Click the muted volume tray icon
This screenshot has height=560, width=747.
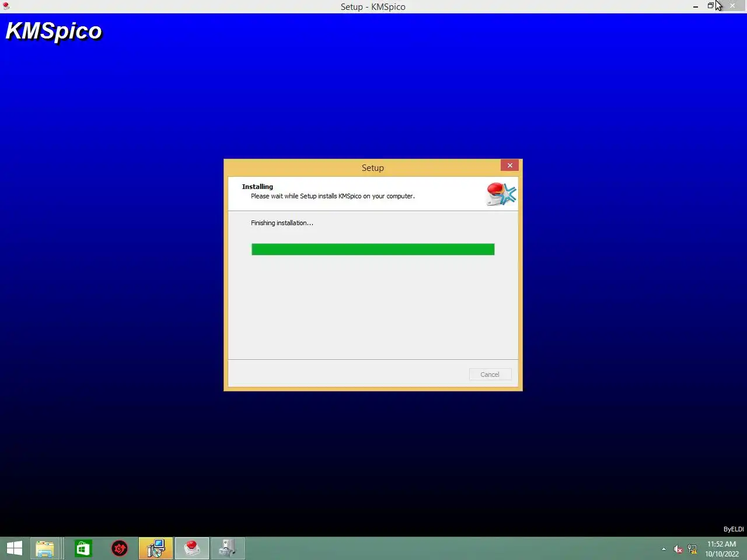click(678, 549)
